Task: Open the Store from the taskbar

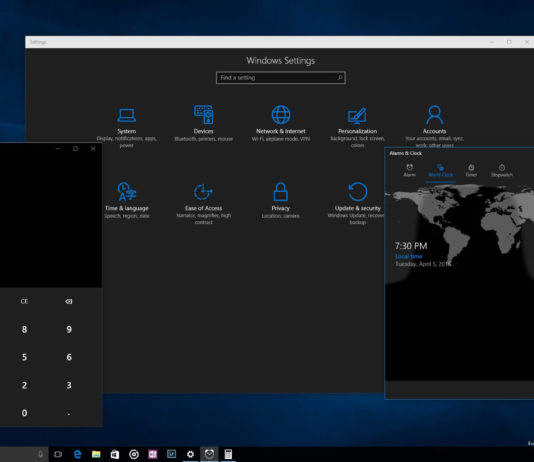Action: click(115, 454)
